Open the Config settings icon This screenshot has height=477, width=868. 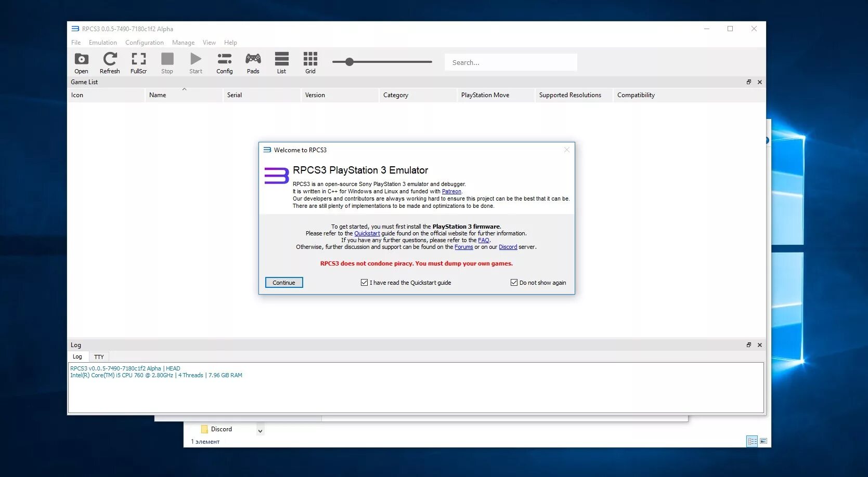[x=224, y=63]
